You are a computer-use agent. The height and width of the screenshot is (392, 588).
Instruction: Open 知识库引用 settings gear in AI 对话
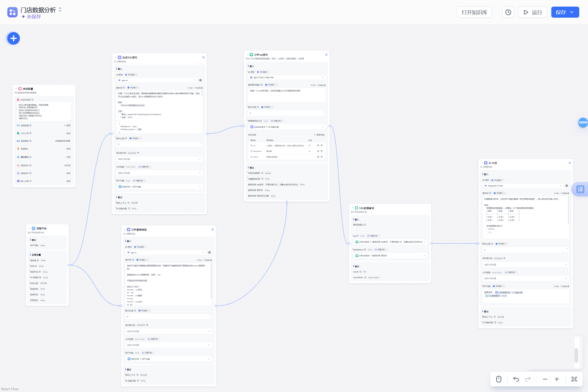tap(504, 258)
